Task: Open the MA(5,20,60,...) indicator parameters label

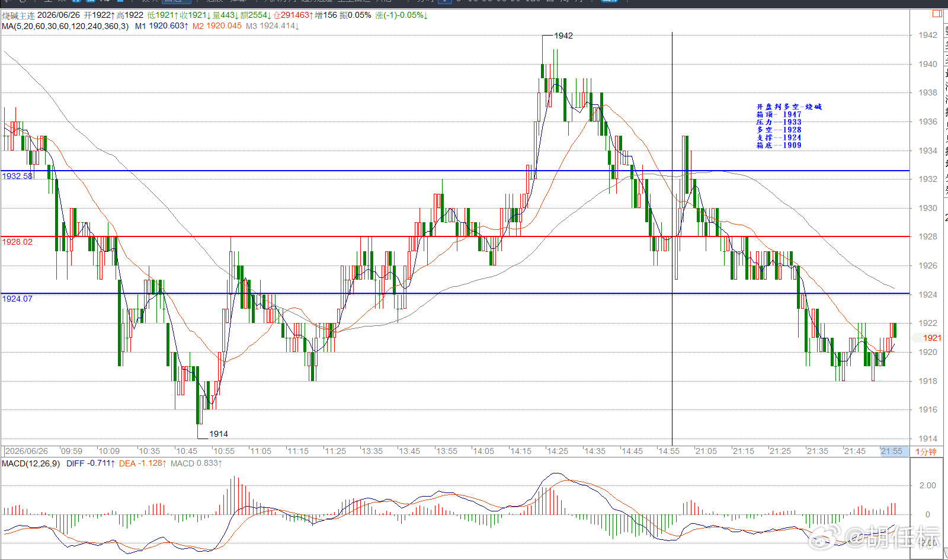Action: (x=65, y=26)
